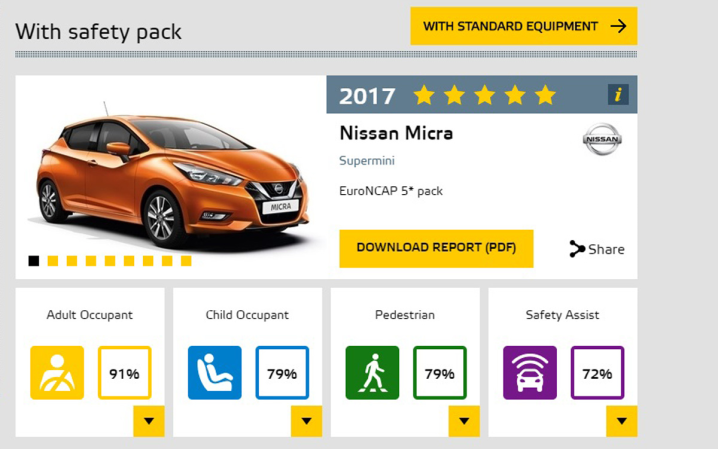Open the Supermini category link
The width and height of the screenshot is (718, 449).
point(367,161)
